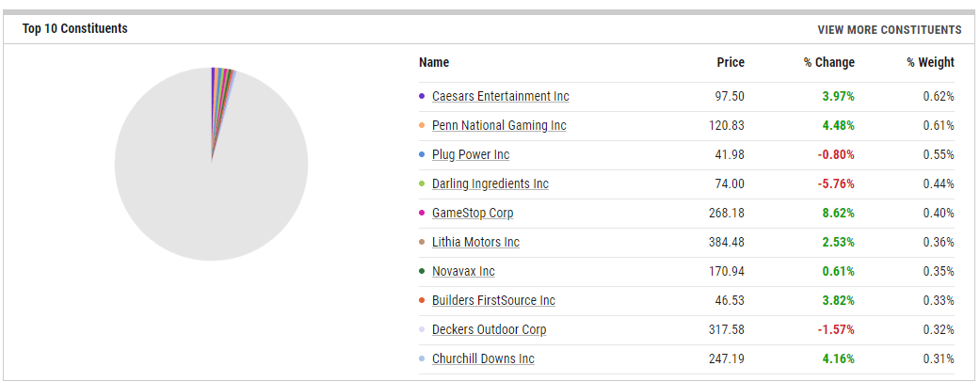Click the pink GameStop legend dot
980x382 pixels.
[x=422, y=214]
